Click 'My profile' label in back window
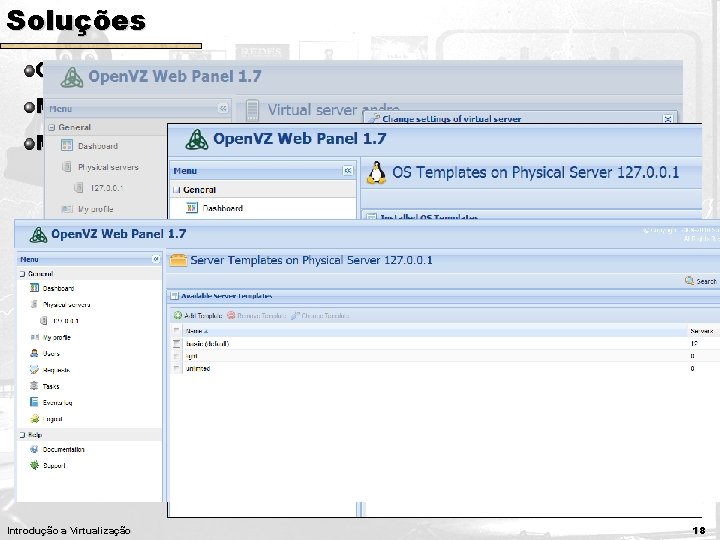720x540 pixels. click(x=96, y=209)
